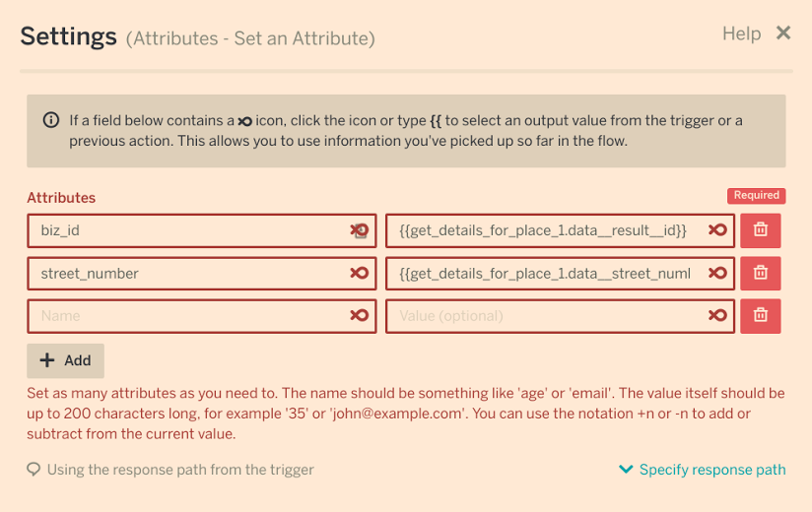Click variable picker icon in empty Name field
The width and height of the screenshot is (812, 512).
coord(360,316)
